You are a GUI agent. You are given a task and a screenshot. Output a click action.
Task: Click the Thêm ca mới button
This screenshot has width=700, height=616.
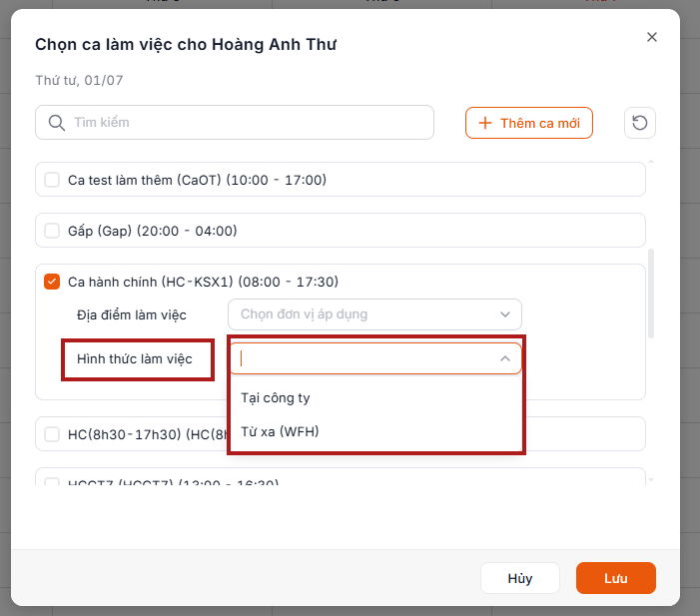[x=529, y=123]
